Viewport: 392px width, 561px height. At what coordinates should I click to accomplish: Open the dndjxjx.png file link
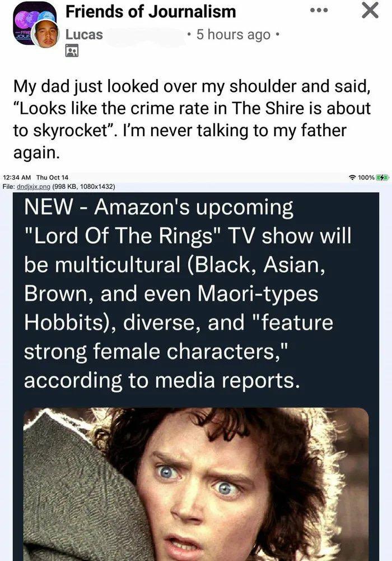[34, 187]
